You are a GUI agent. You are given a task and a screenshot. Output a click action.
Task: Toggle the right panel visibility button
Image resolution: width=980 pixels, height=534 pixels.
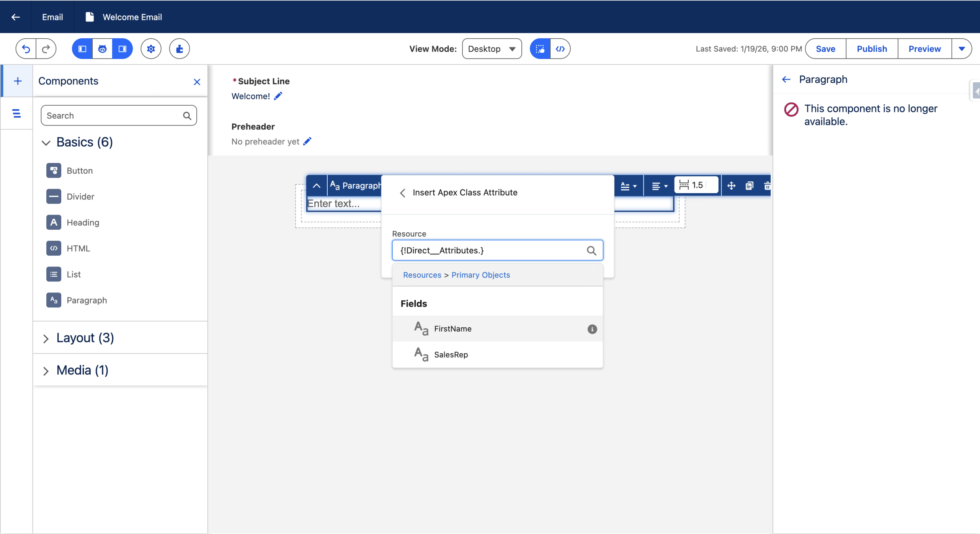coord(122,49)
